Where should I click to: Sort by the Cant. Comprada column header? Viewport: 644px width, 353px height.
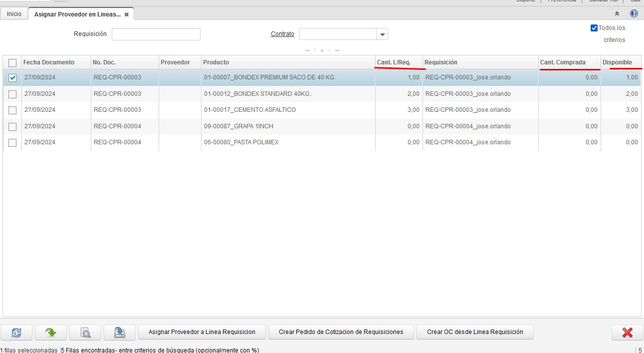[x=563, y=62]
